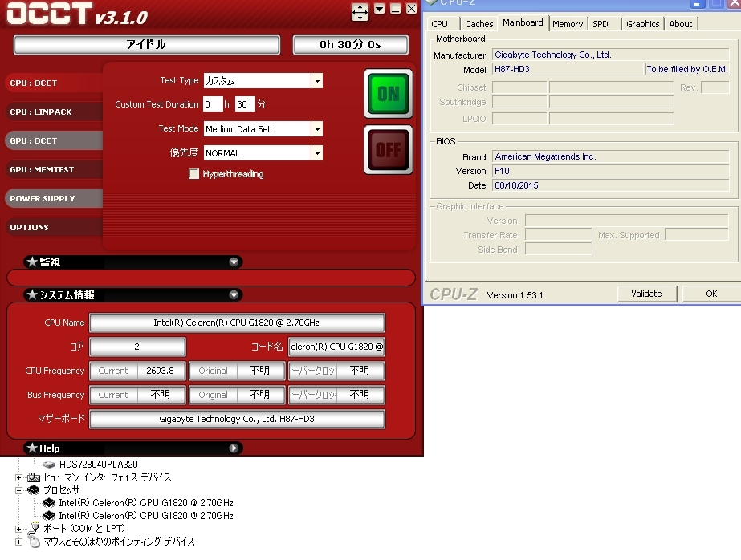Click the CPU Name field in OCCT

(x=237, y=323)
